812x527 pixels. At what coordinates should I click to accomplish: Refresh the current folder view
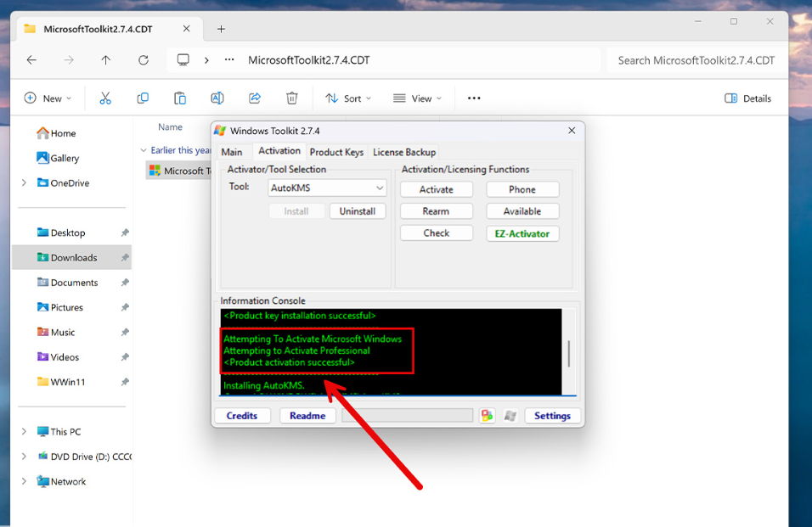144,60
